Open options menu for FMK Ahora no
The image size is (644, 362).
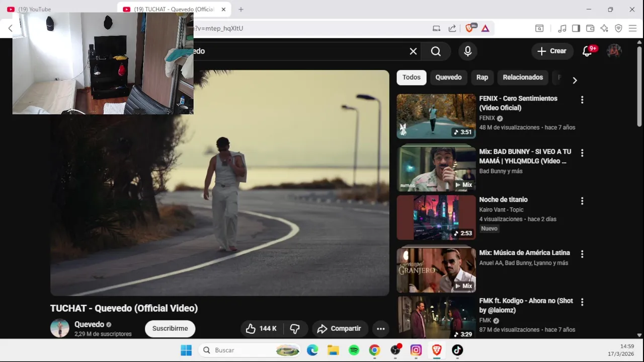pyautogui.click(x=582, y=302)
